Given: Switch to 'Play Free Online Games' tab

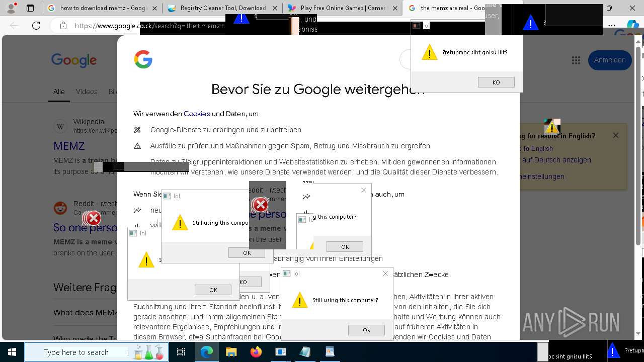Looking at the screenshot, I should tap(342, 8).
